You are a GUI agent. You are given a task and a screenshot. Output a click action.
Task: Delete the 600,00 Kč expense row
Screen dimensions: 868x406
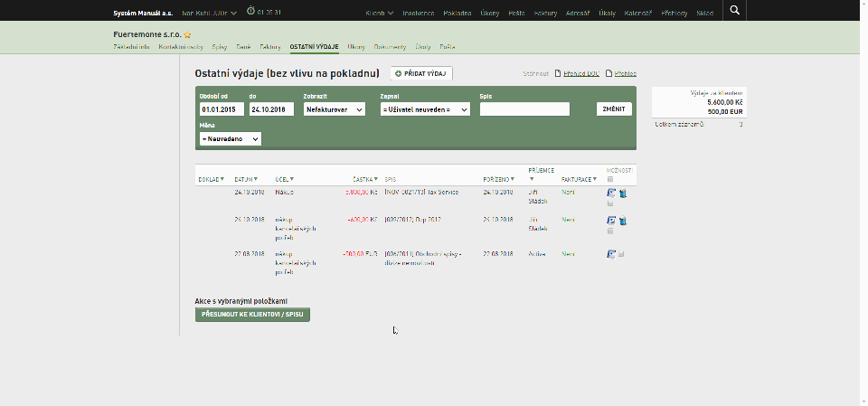[623, 221]
